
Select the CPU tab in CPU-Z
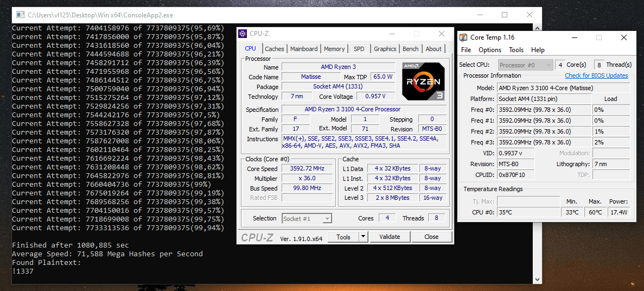(251, 48)
